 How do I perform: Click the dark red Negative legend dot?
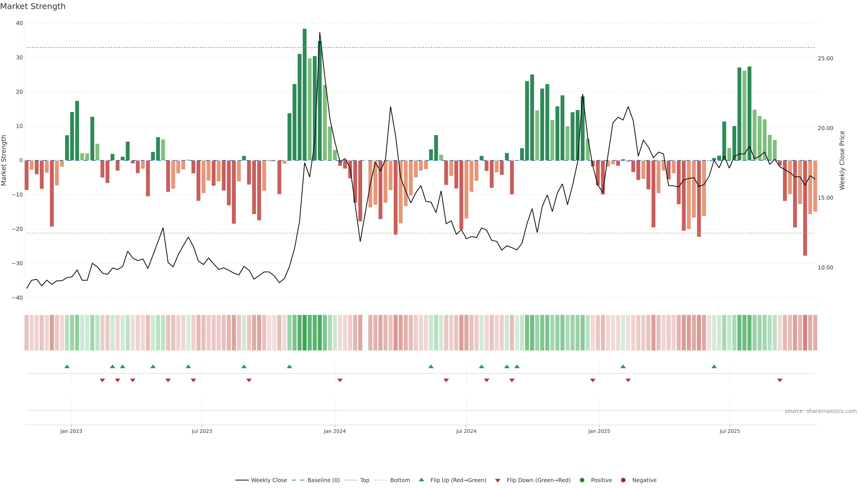(623, 480)
